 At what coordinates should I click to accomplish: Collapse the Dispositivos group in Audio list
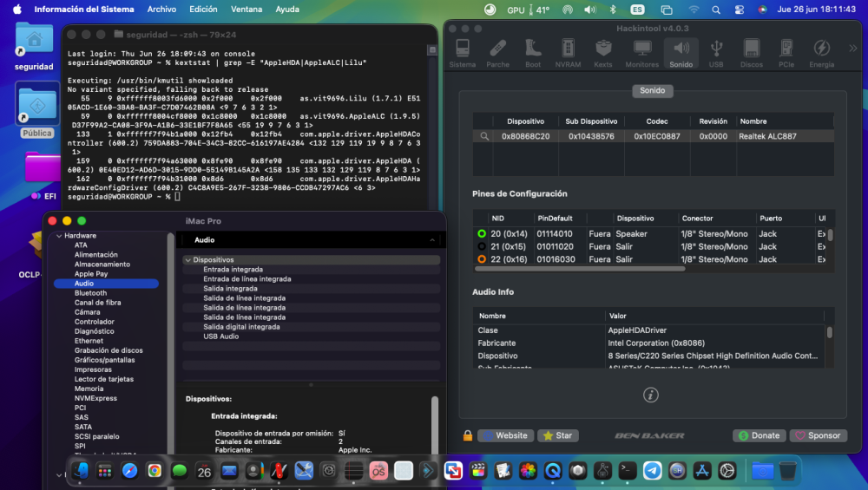pyautogui.click(x=188, y=260)
